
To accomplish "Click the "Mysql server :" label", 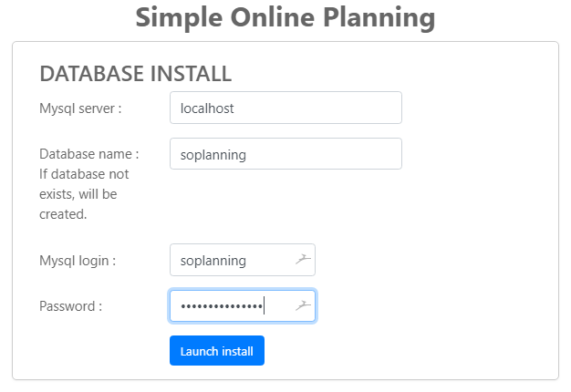I will (x=80, y=108).
